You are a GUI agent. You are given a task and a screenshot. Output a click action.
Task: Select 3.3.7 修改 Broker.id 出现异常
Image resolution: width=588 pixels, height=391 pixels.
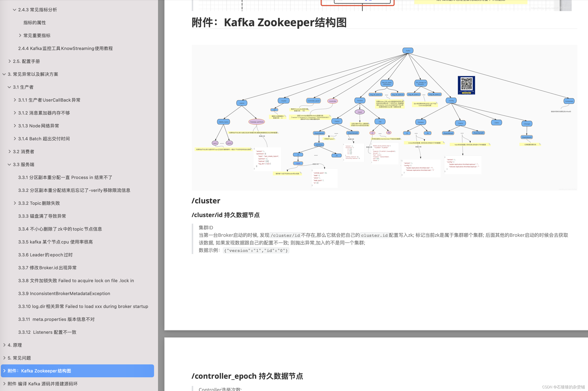[x=47, y=268]
